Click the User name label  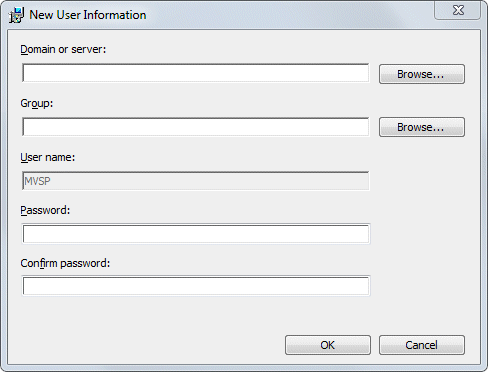pos(48,157)
